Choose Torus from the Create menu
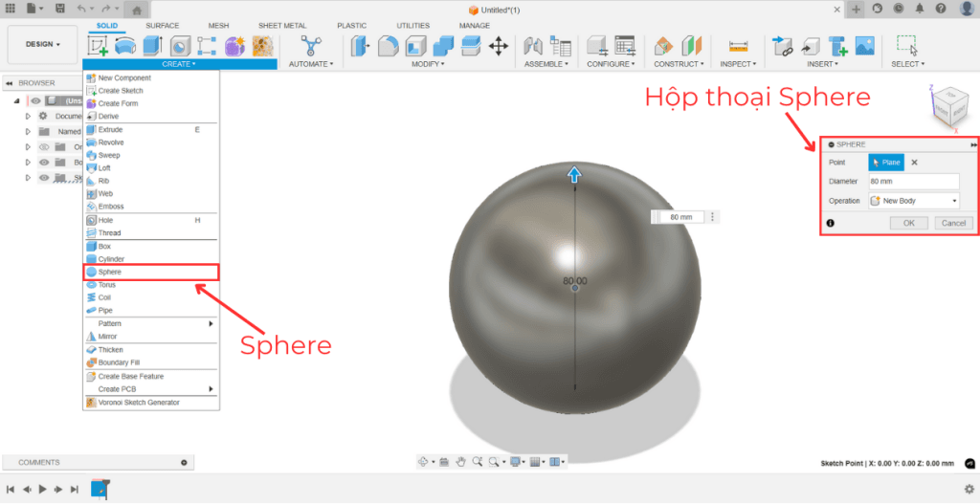The width and height of the screenshot is (980, 504). pyautogui.click(x=106, y=285)
